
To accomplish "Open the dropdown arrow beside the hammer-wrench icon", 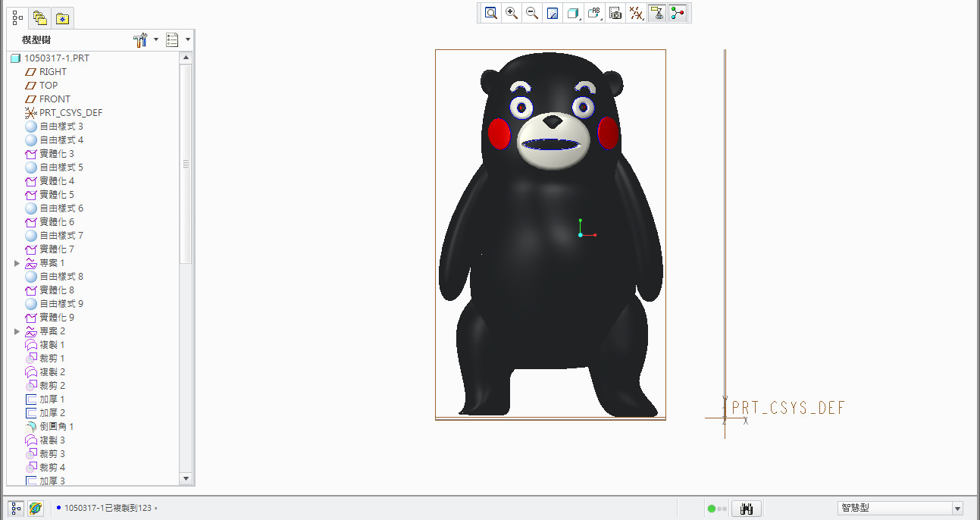I will (x=156, y=40).
